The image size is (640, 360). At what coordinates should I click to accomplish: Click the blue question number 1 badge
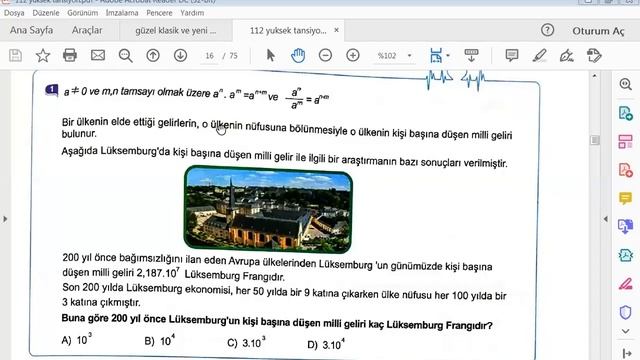pyautogui.click(x=52, y=89)
